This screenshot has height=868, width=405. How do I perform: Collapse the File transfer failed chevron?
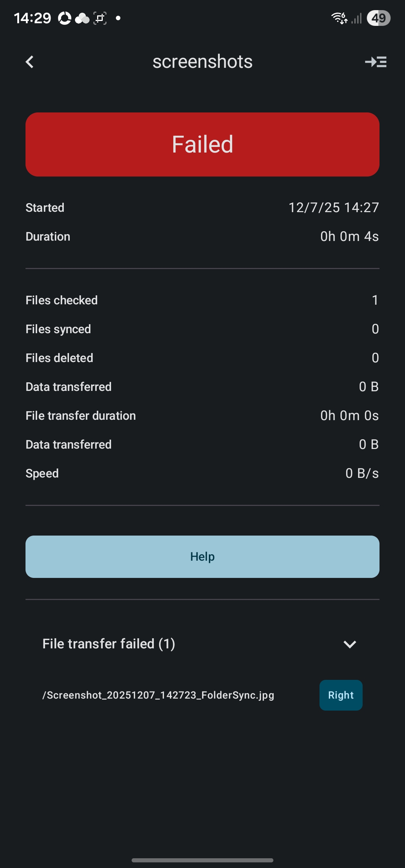tap(349, 644)
